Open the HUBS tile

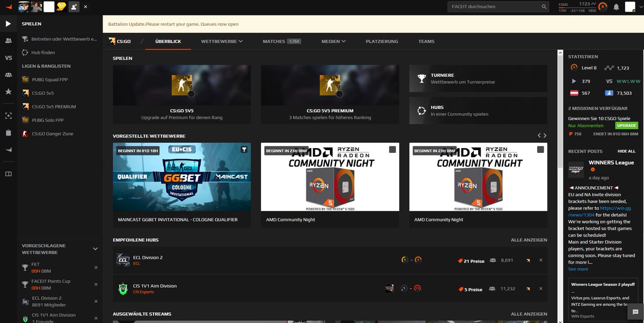point(478,110)
